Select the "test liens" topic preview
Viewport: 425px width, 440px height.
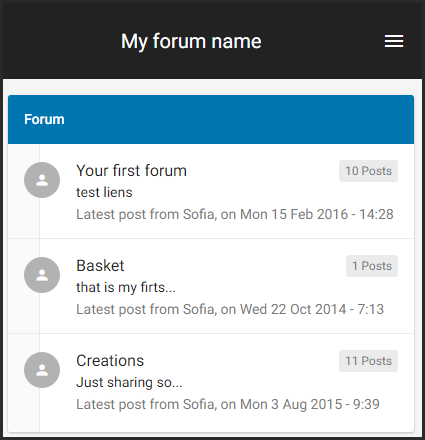click(x=104, y=192)
